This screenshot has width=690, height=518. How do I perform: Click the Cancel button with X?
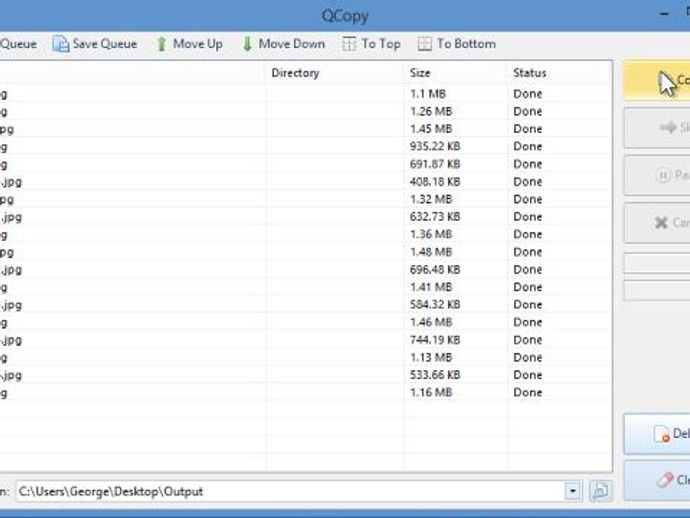click(657, 223)
